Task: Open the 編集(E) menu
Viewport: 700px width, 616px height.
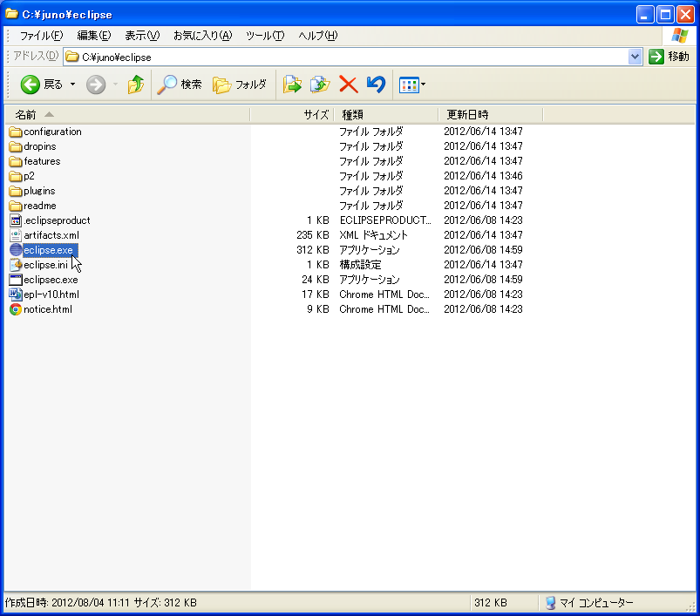Action: pos(94,36)
